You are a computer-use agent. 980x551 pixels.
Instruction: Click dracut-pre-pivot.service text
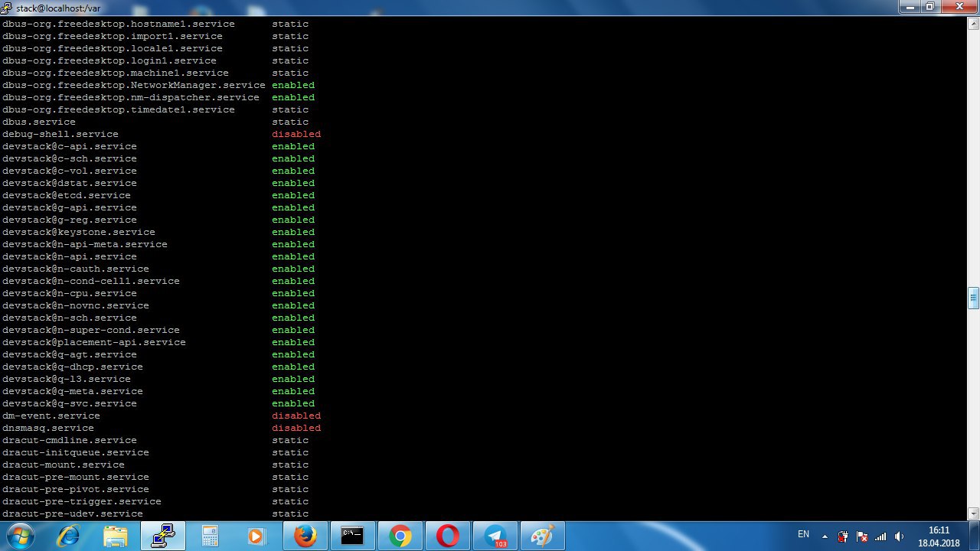click(76, 489)
